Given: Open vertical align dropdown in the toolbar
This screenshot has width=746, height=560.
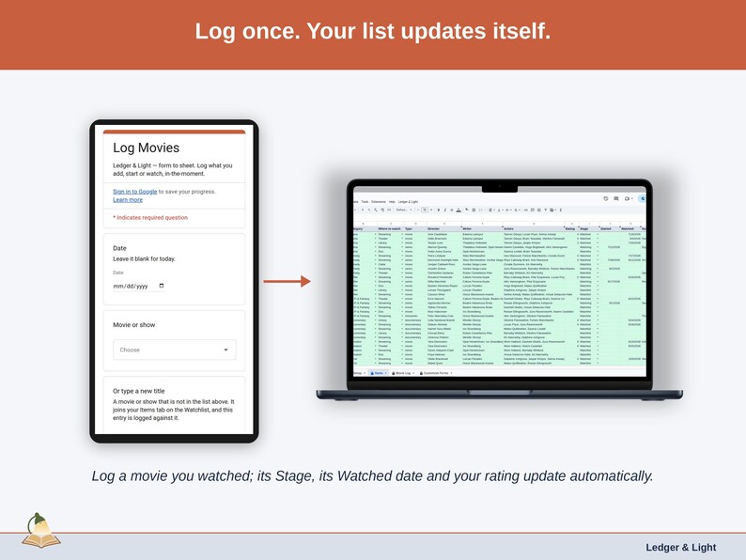Looking at the screenshot, I should [x=500, y=210].
